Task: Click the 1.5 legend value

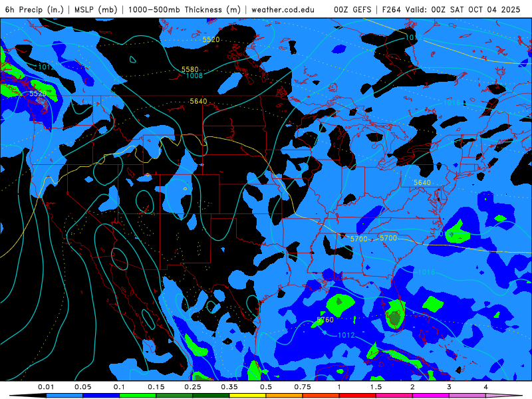Action: (x=376, y=387)
